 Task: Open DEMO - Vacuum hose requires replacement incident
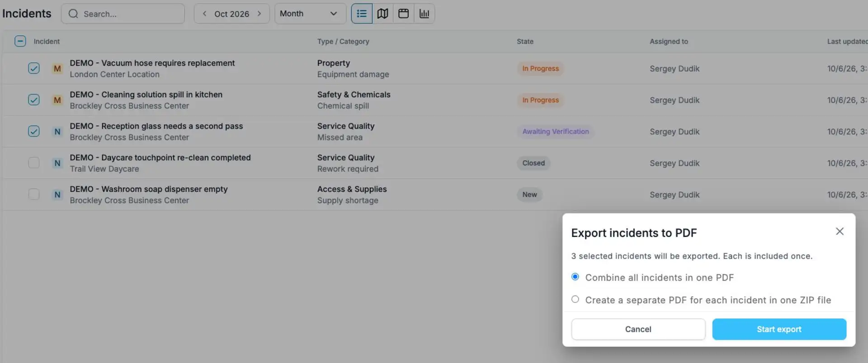152,63
